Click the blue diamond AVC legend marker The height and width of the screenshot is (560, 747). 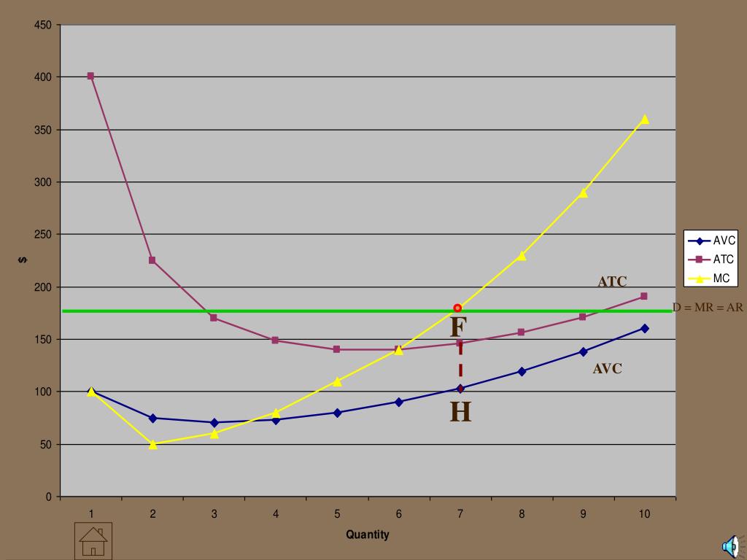[700, 241]
